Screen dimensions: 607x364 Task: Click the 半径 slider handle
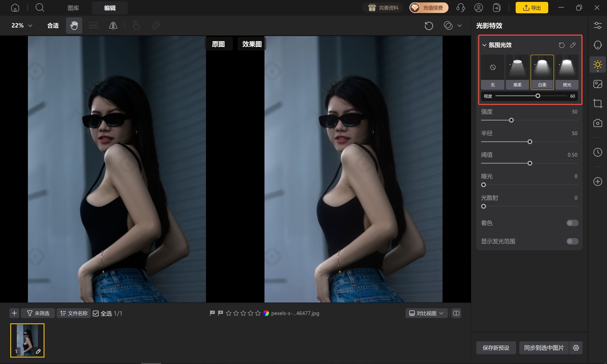click(x=530, y=142)
